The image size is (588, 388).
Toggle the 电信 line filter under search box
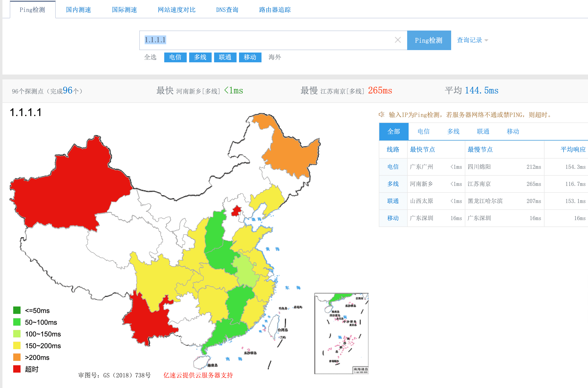[175, 57]
